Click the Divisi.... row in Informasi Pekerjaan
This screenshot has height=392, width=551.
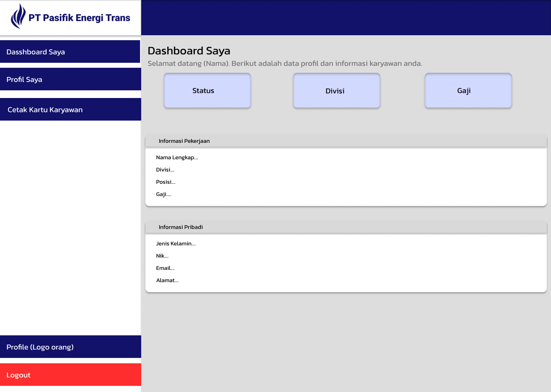(165, 170)
